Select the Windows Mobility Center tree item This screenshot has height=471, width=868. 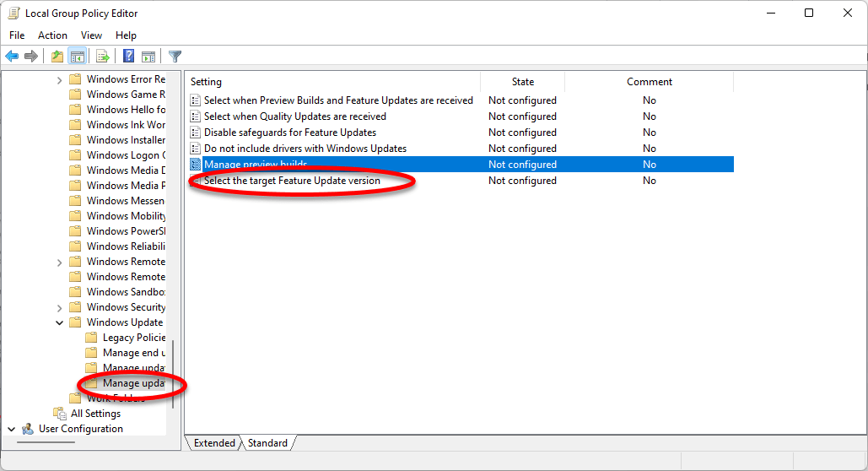coord(126,216)
